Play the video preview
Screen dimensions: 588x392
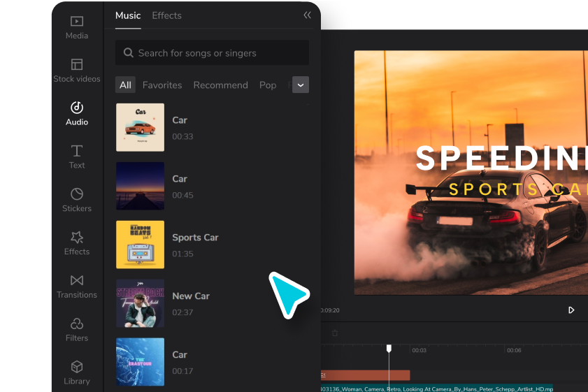(571, 310)
